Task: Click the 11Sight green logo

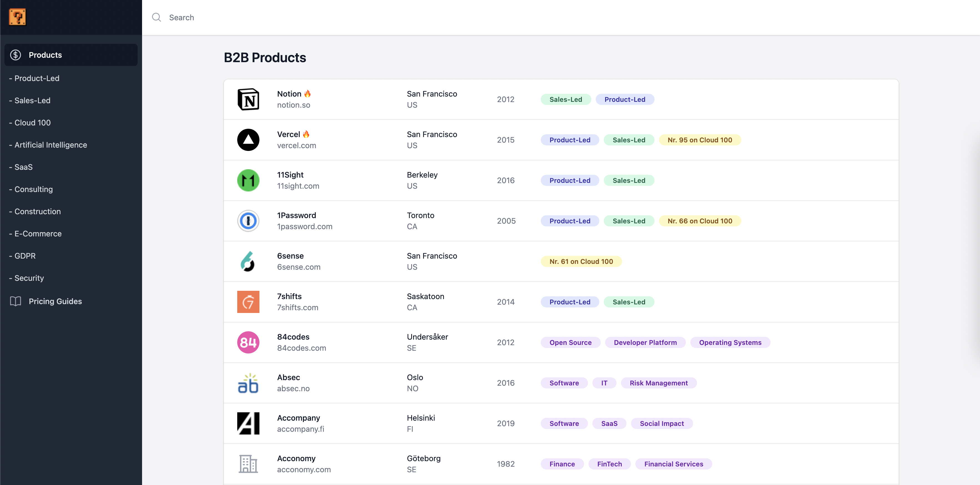Action: point(248,180)
